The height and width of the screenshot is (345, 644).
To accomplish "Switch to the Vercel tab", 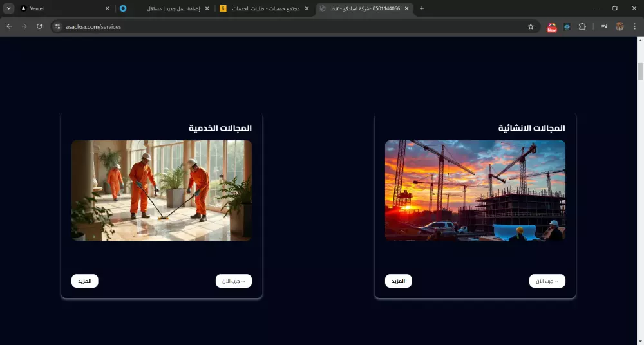I will point(66,8).
